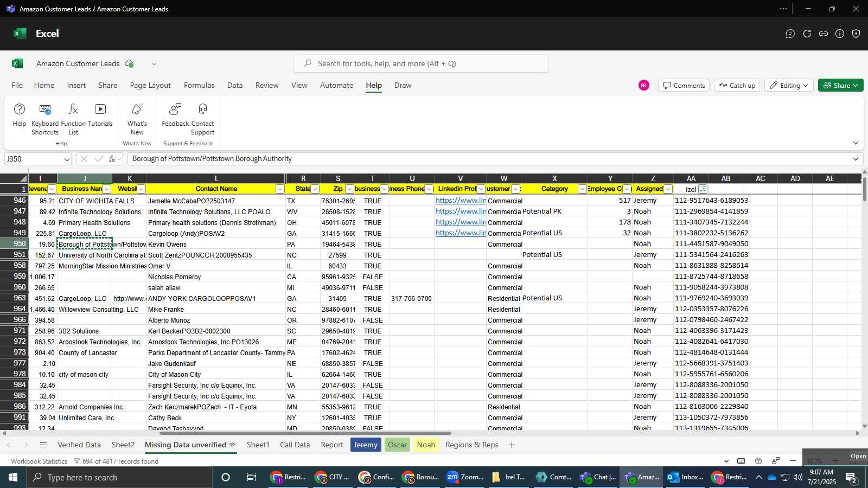Switch to the Jeremy sheet tab
This screenshot has width=868, height=488.
[366, 445]
